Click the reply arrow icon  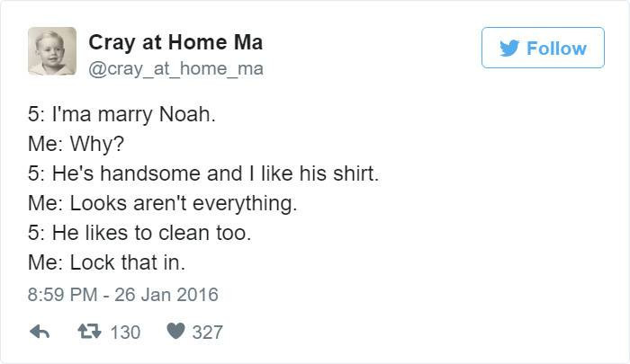point(39,332)
